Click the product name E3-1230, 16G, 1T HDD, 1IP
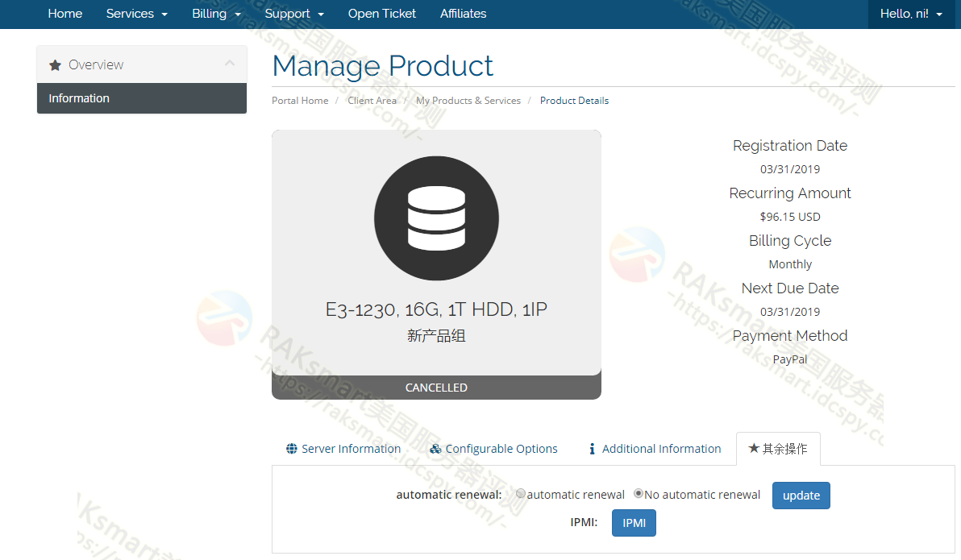 pyautogui.click(x=436, y=309)
